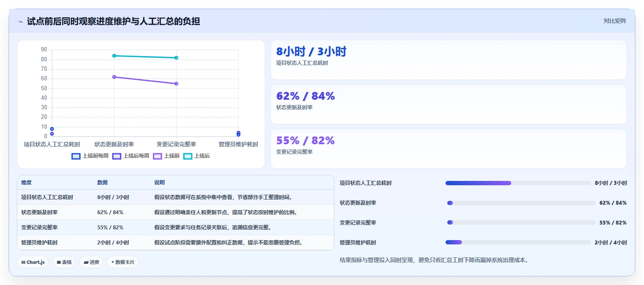Open the 8小时 / 3小时 data card
Viewport: 644px width, 285px height.
(x=449, y=60)
